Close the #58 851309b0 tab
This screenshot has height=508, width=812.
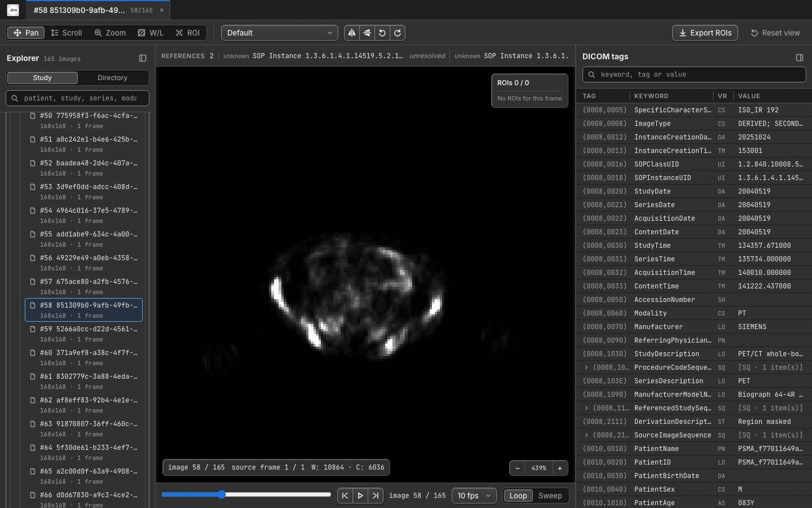[162, 10]
